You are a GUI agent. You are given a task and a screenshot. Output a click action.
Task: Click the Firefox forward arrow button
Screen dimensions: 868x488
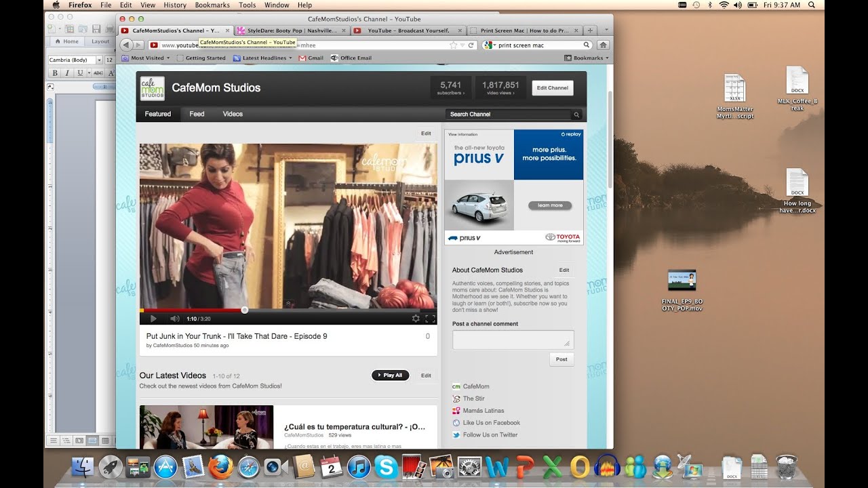[138, 45]
